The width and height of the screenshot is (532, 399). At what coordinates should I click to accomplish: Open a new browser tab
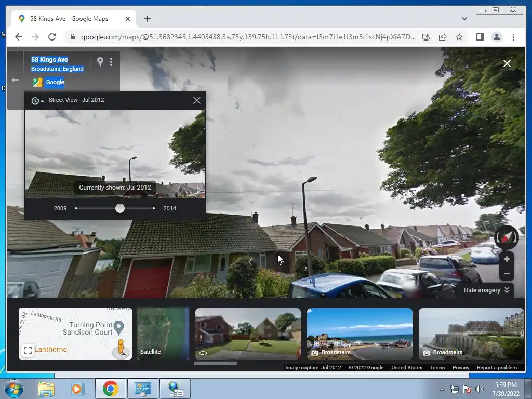click(147, 19)
